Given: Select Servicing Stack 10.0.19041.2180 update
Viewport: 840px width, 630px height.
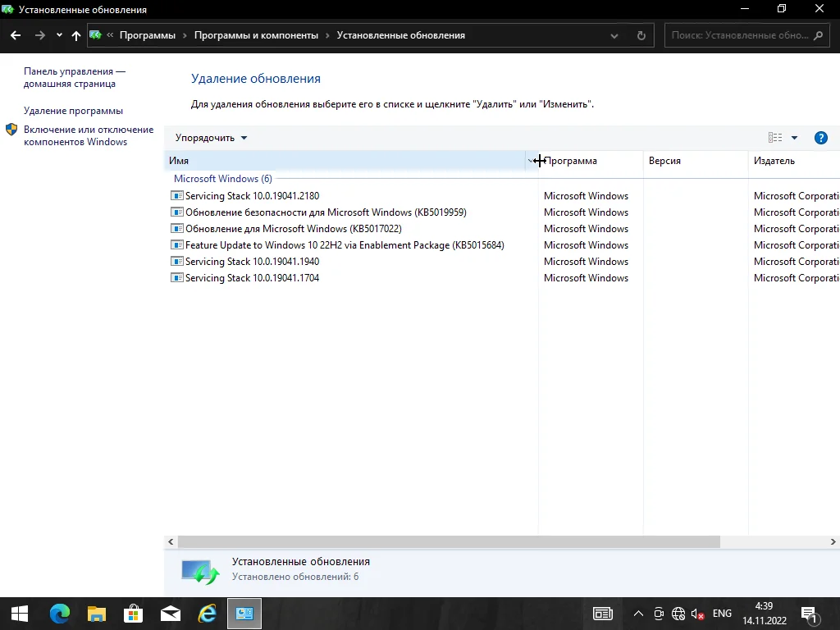Looking at the screenshot, I should (252, 196).
